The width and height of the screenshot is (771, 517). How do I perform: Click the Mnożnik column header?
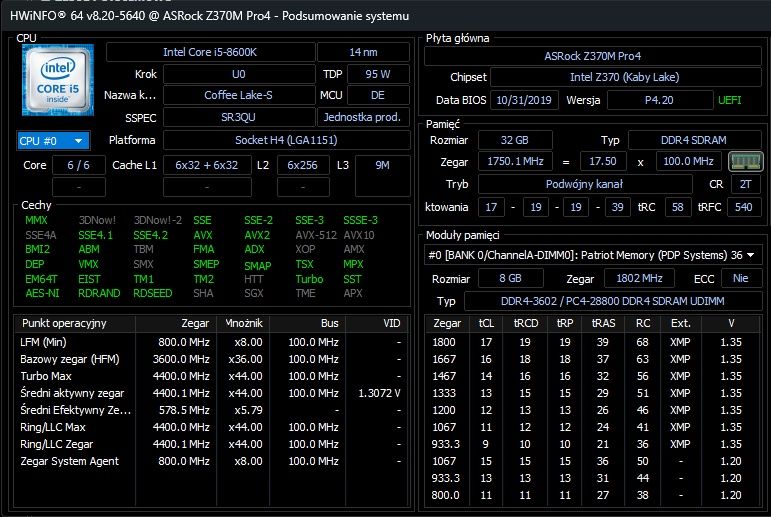click(x=243, y=323)
